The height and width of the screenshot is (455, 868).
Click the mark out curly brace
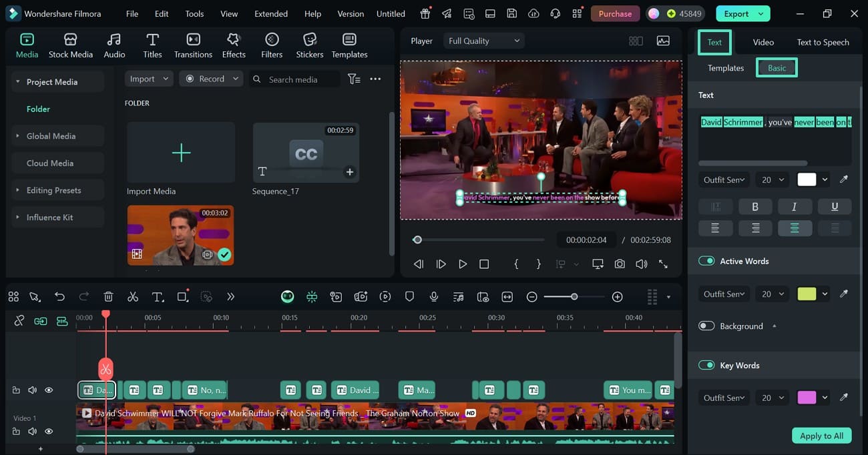point(539,264)
